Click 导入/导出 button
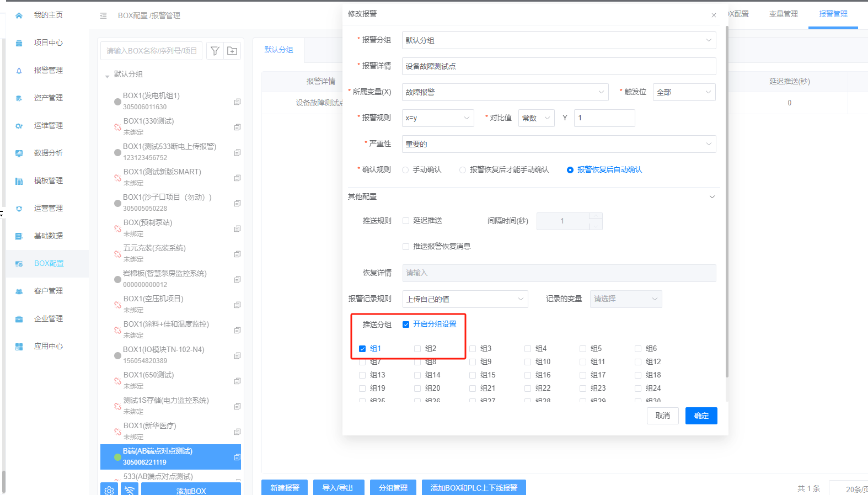The width and height of the screenshot is (868, 495). click(x=337, y=487)
